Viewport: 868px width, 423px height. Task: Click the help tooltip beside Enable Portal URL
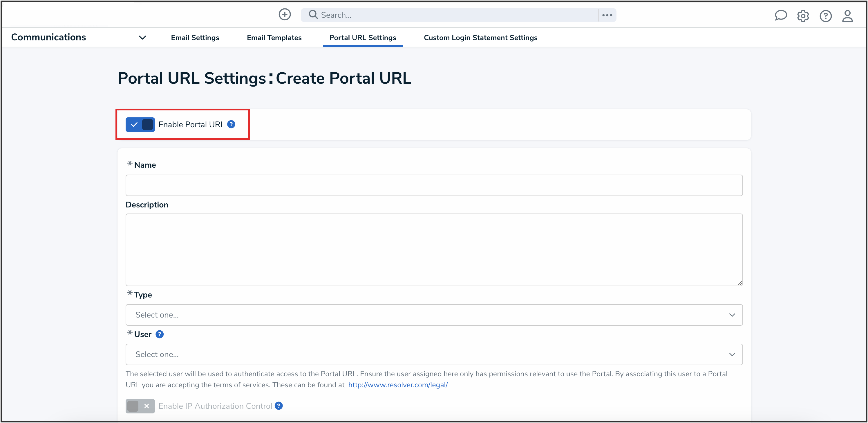click(232, 124)
